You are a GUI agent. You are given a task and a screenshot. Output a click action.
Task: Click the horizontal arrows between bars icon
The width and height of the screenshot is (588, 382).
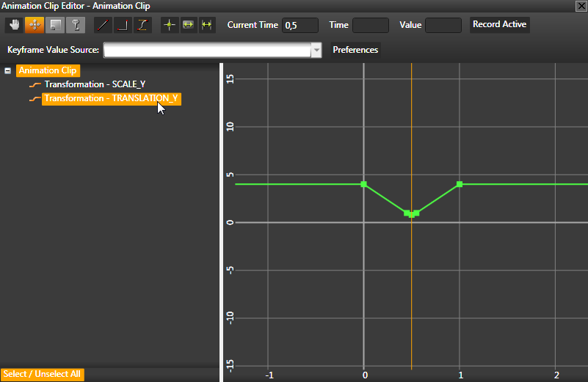[x=207, y=25]
